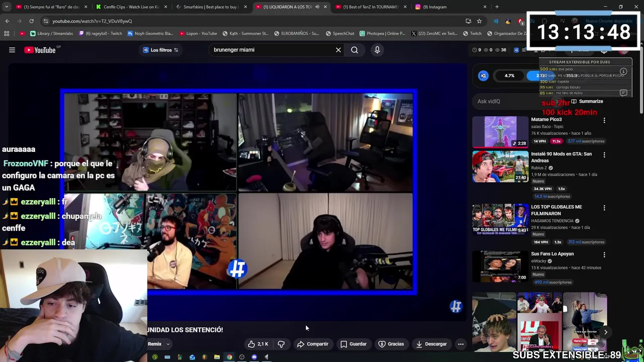Open the Library / Streamlabs bookmark
Image resolution: width=644 pixels, height=362 pixels.
tap(51, 34)
